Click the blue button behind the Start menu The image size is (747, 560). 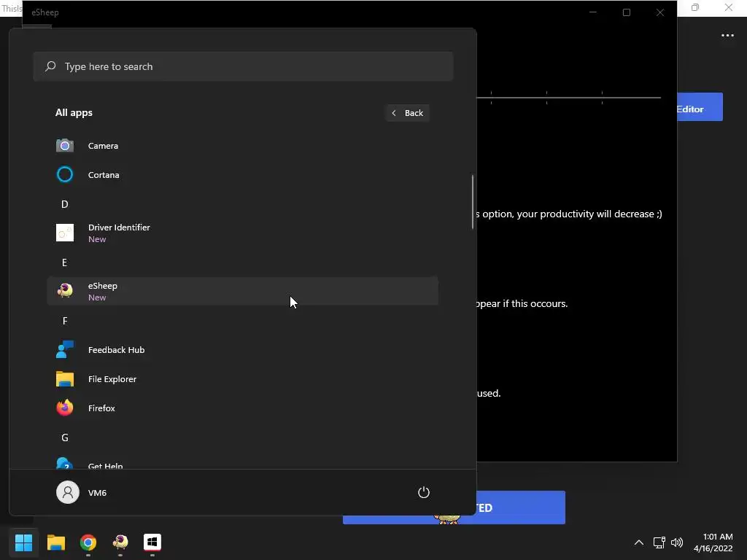click(x=521, y=507)
